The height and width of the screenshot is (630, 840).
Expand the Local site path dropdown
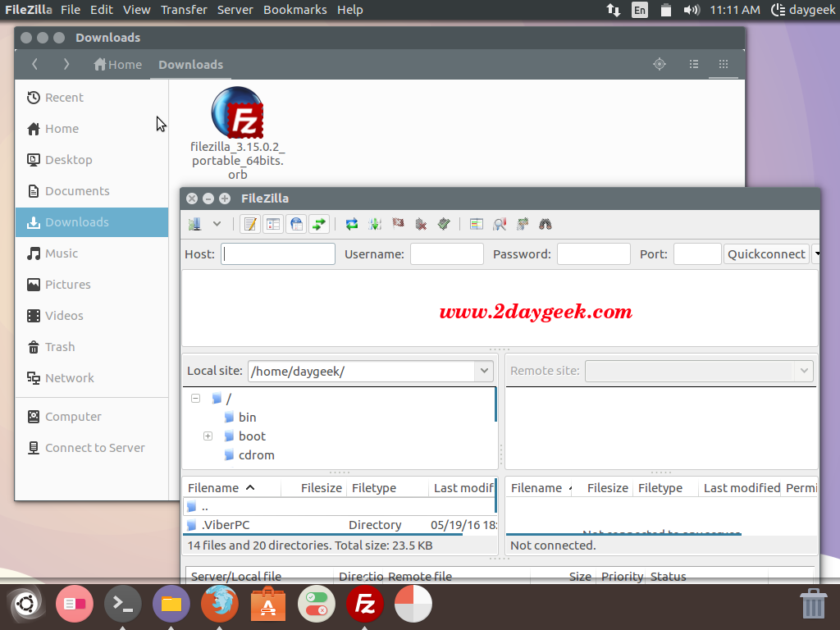click(x=484, y=371)
